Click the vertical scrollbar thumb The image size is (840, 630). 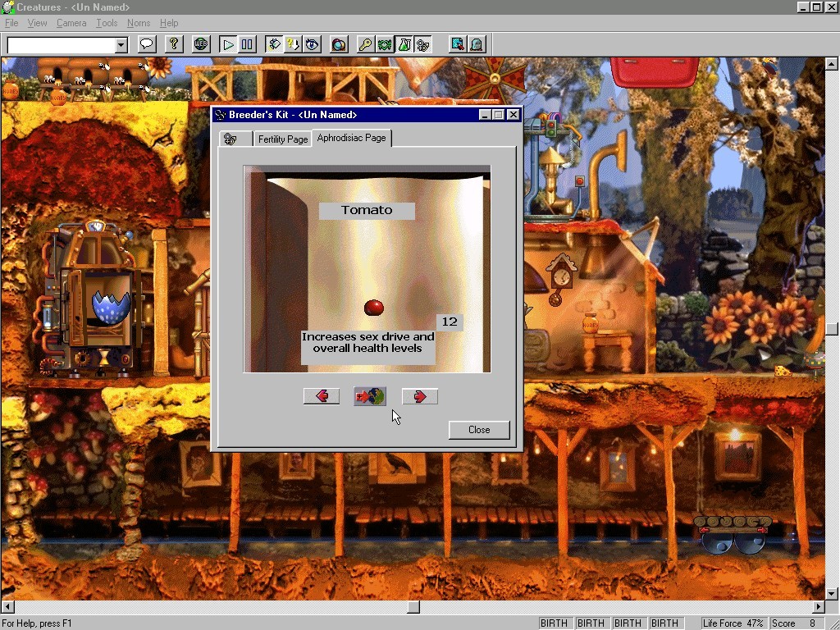[x=832, y=329]
